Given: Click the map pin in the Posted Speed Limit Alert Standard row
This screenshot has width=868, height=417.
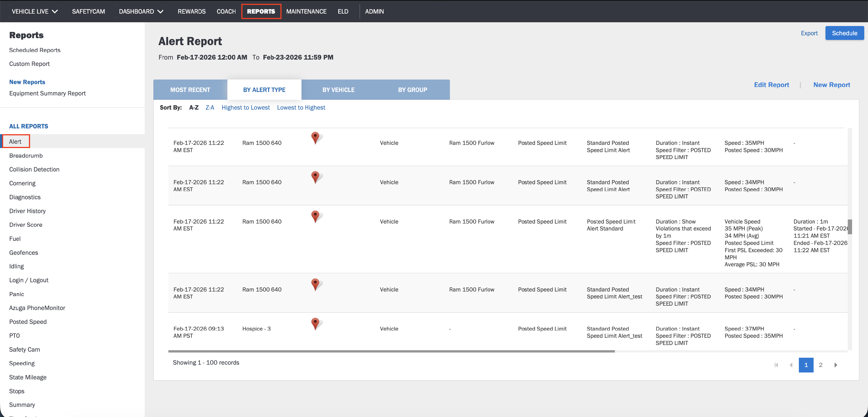Looking at the screenshot, I should 315,216.
